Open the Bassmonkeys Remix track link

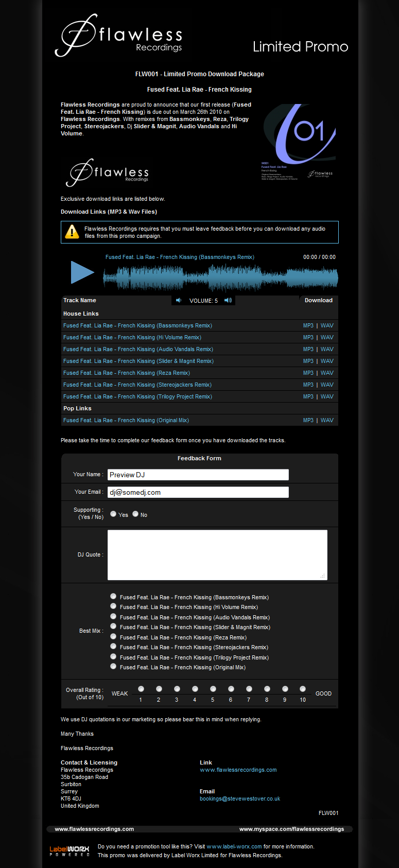coord(137,325)
